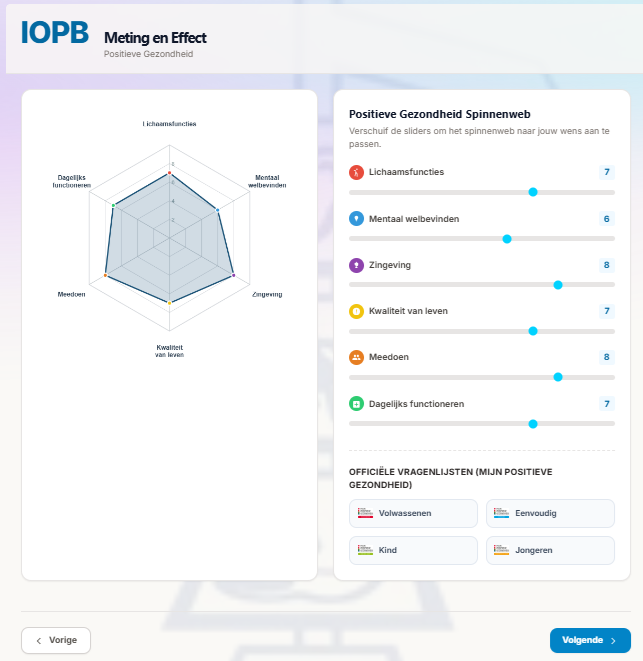Click the Volwassenen questionnaire logo icon
This screenshot has height=661, width=643.
365,513
